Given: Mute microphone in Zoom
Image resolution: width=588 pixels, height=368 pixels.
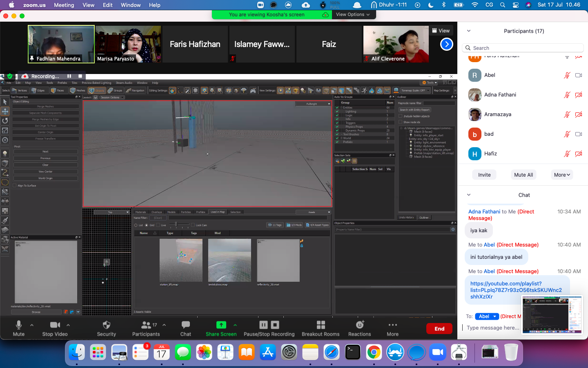Looking at the screenshot, I should coord(19,328).
